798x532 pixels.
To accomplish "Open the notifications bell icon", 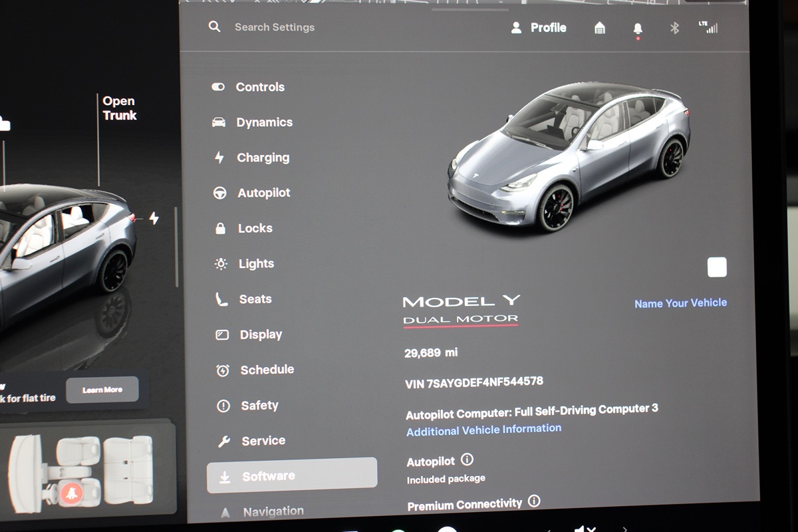I will (637, 29).
